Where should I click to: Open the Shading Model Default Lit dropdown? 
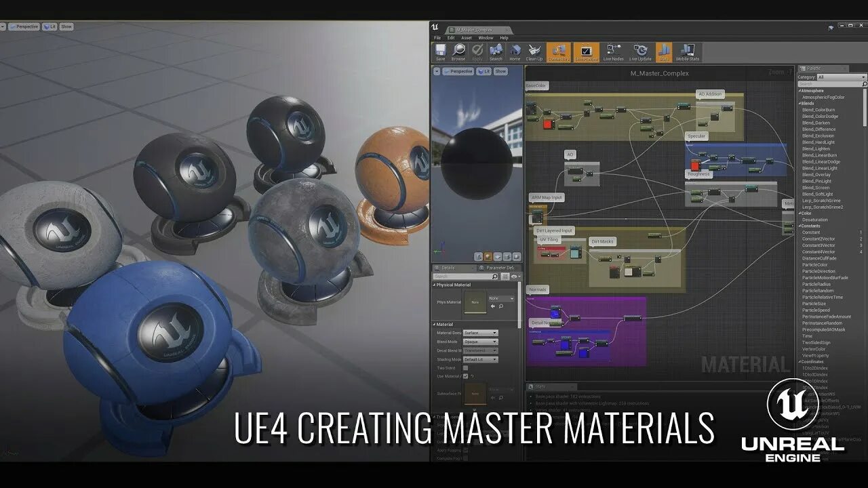[x=481, y=359]
